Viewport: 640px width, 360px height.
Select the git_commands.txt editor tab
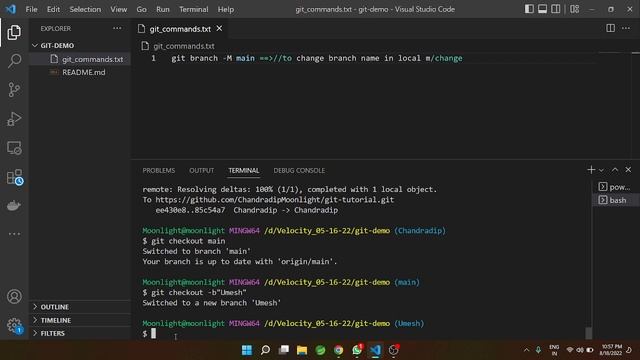point(180,29)
